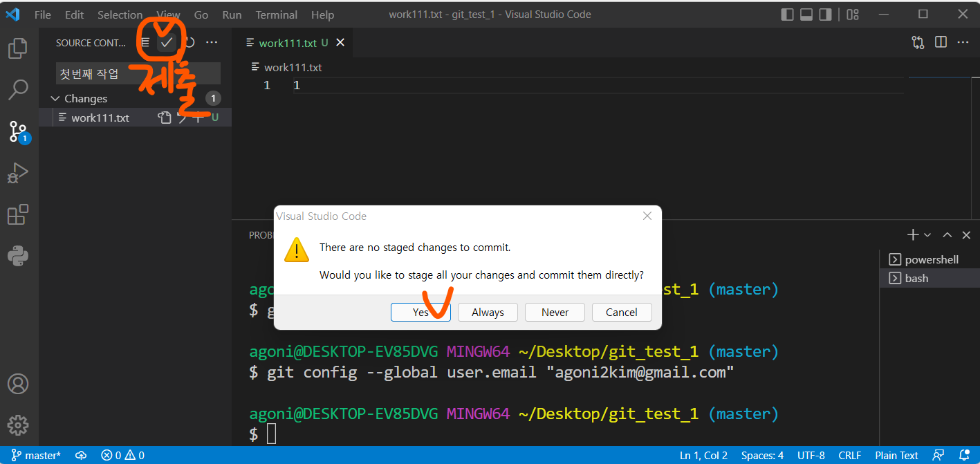Open Source Control more actions menu
Screen dimensions: 980x464
[x=212, y=43]
